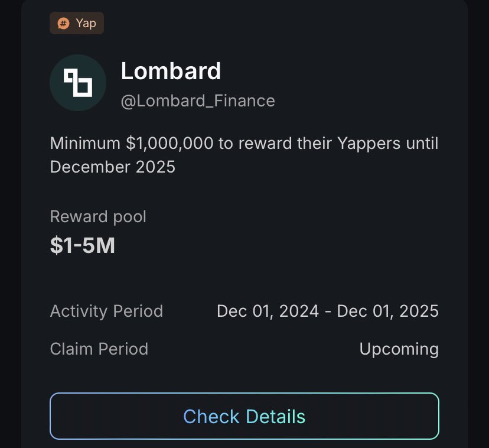Click the December 2025 description line
Viewport: 489px width, 448px height.
coord(113,167)
